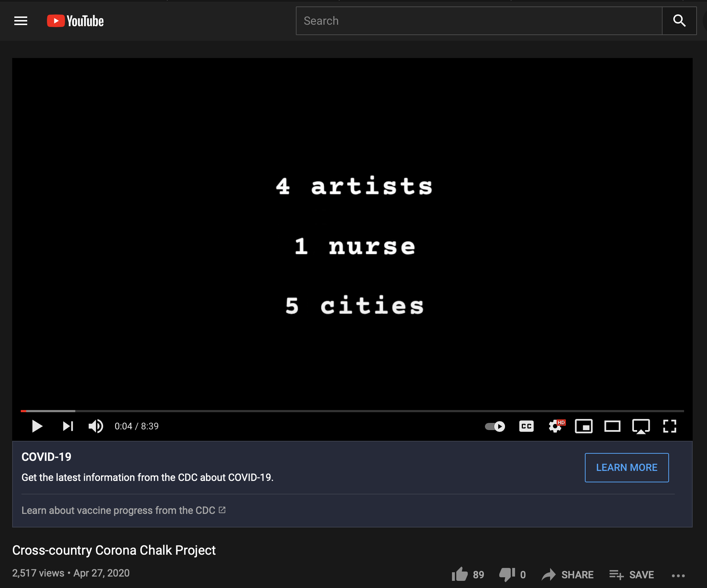The height and width of the screenshot is (588, 707).
Task: Open video settings gear menu
Action: 555,426
